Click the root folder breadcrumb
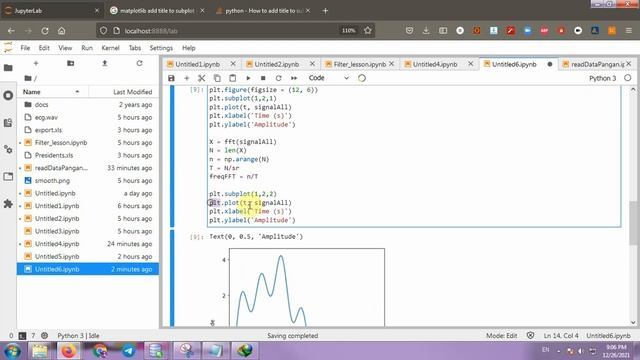 coord(28,78)
